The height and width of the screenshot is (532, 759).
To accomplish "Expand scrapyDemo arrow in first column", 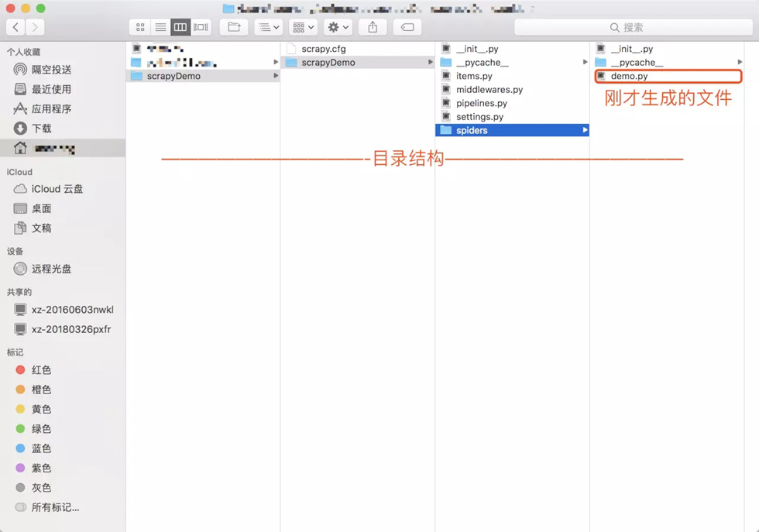I will click(x=276, y=76).
